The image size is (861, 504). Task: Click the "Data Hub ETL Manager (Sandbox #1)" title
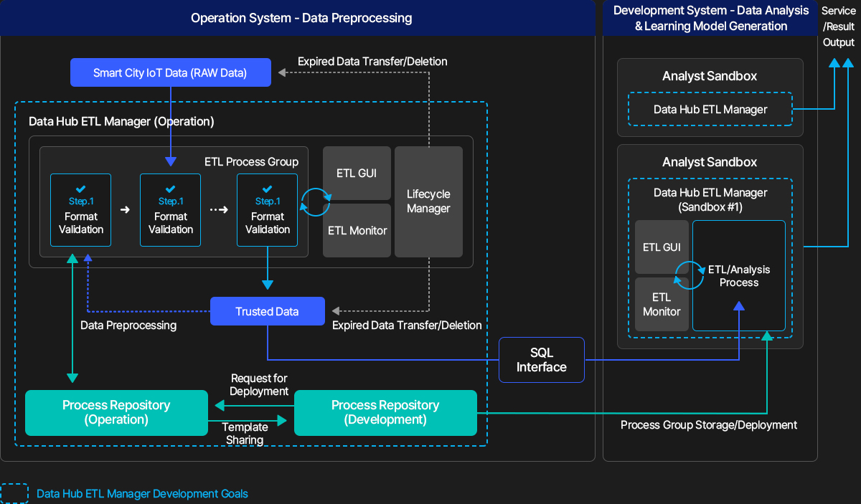[x=710, y=199]
